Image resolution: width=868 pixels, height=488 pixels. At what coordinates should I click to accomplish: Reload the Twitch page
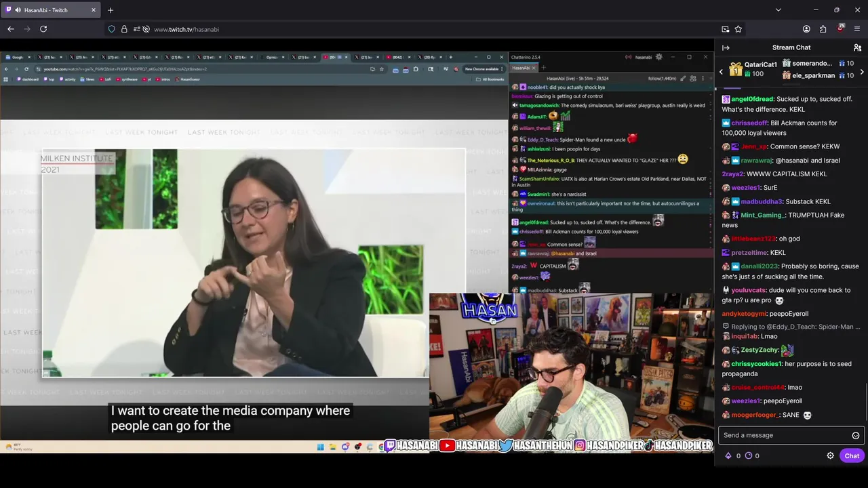(43, 29)
